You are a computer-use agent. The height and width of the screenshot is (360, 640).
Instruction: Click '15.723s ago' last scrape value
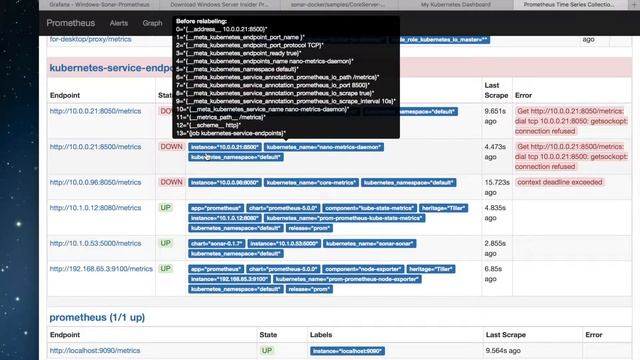(x=497, y=187)
